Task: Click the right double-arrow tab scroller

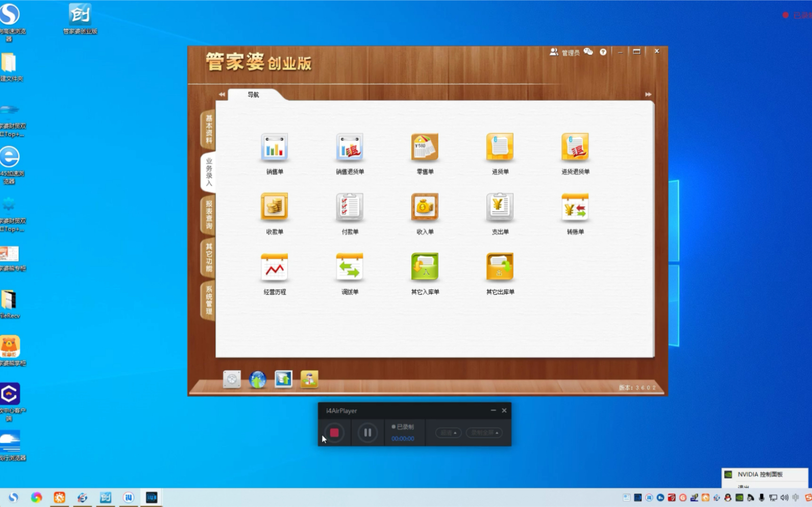Action: point(648,94)
